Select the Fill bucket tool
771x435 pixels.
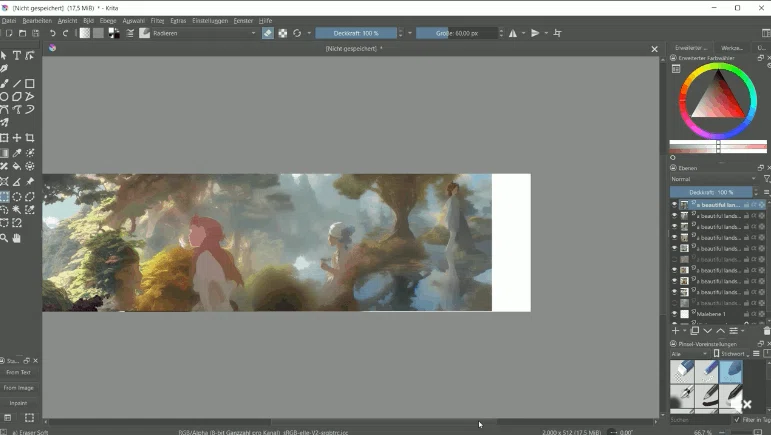[17, 166]
